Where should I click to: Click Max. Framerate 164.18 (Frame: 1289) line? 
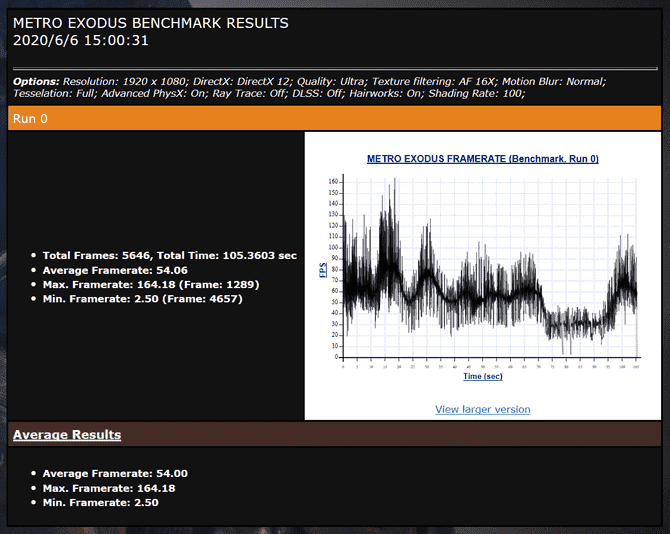coord(142,284)
